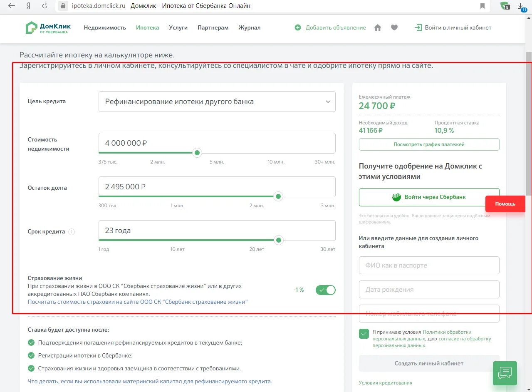Click the green plus icon beside Добавить объявление

pyautogui.click(x=297, y=27)
